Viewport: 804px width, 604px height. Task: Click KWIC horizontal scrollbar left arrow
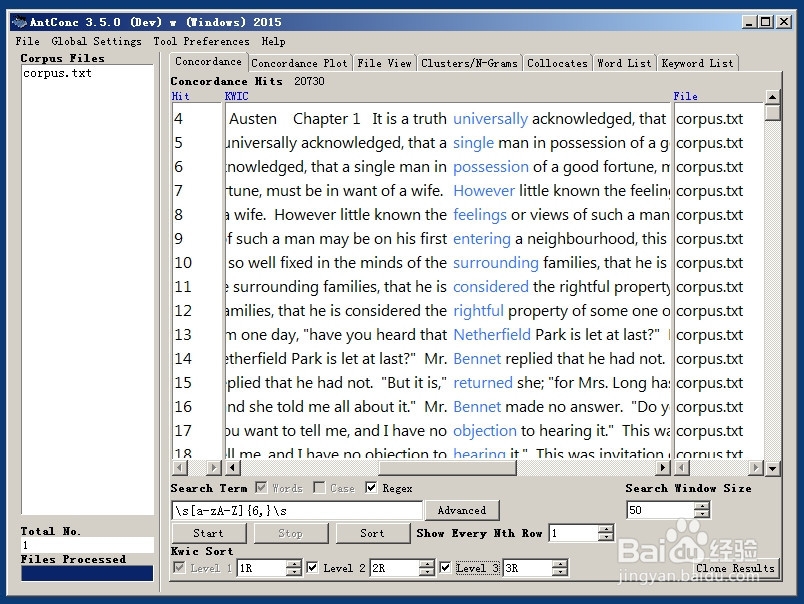[233, 468]
